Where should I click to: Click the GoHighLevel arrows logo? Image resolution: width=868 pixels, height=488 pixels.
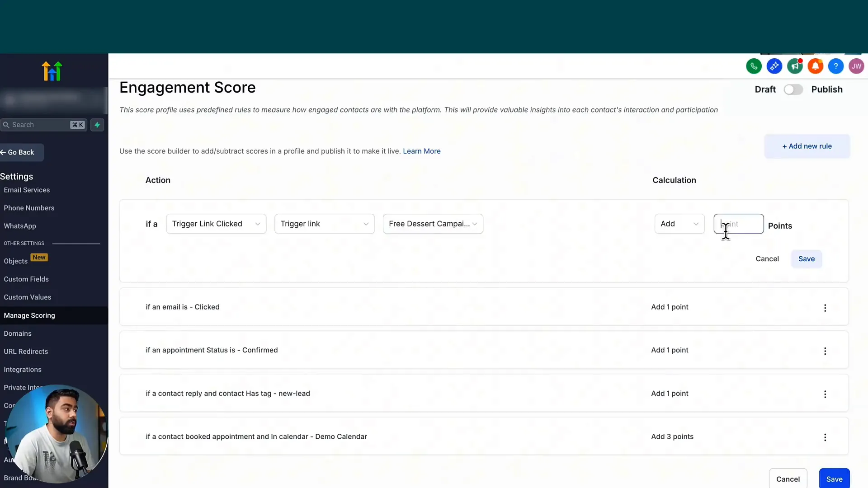coord(52,70)
